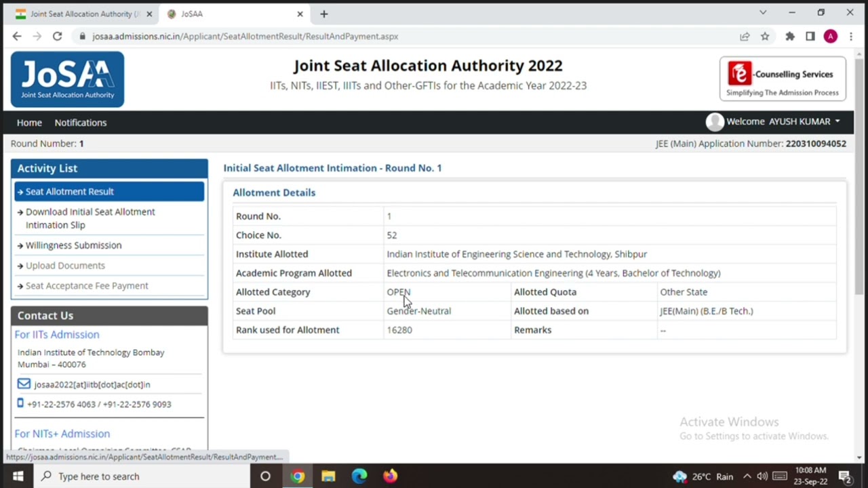Open the Chrome three-dot menu
Screen dimensions: 868x488
tap(851, 37)
